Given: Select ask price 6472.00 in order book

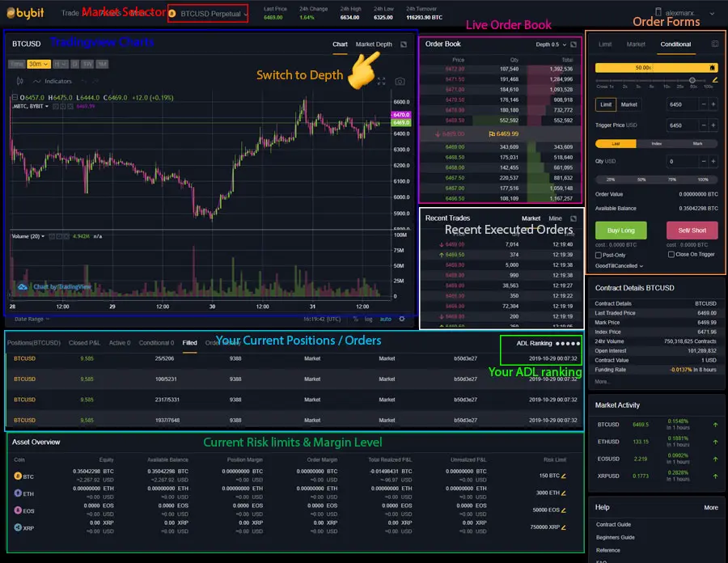Looking at the screenshot, I should point(455,69).
